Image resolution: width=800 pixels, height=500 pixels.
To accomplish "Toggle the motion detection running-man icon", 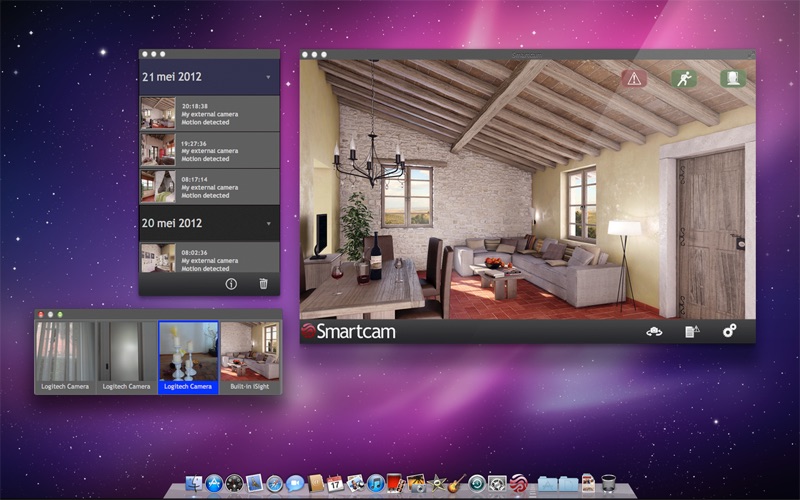I will point(684,78).
